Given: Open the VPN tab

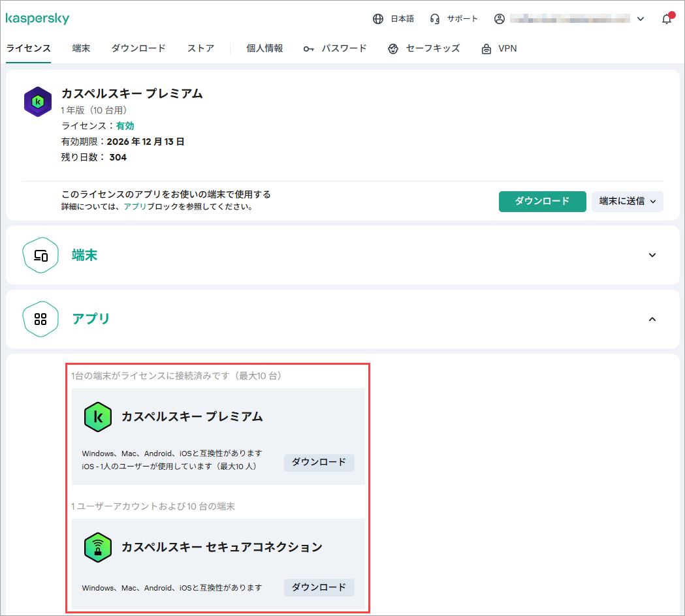Looking at the screenshot, I should (507, 48).
